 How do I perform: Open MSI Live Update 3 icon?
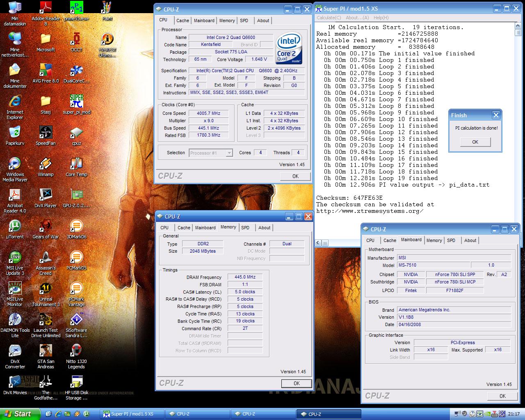tap(15, 263)
